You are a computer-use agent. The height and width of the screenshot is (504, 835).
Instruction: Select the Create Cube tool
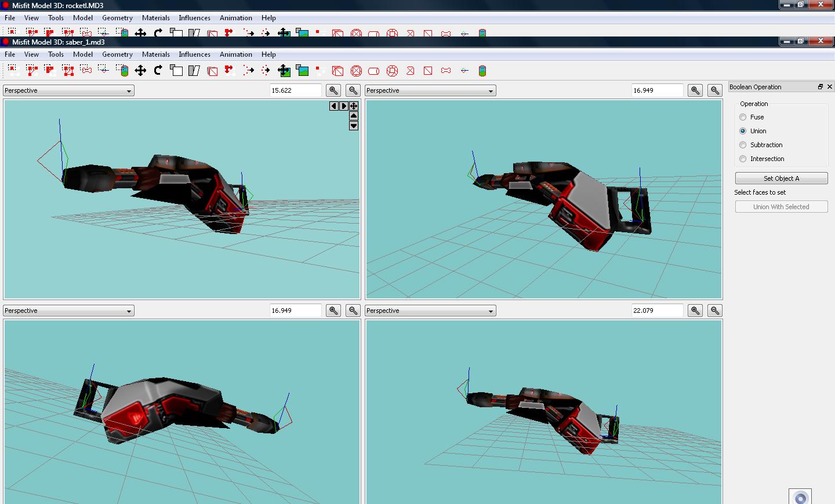click(337, 71)
